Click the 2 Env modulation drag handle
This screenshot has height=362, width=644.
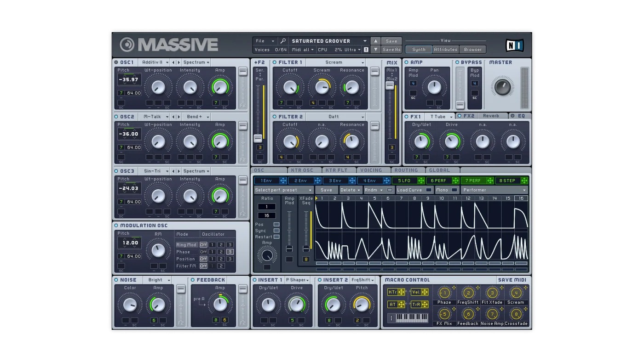(317, 181)
